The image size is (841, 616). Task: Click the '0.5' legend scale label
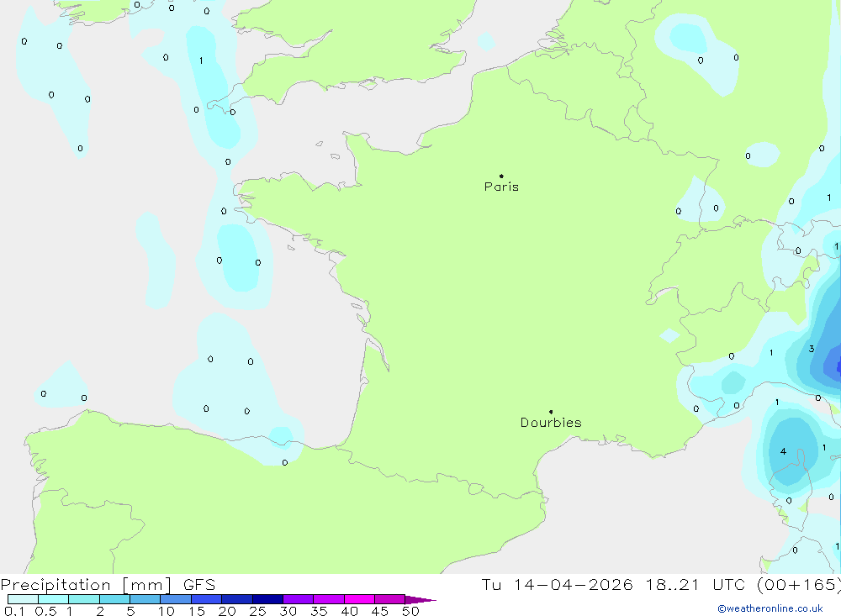point(45,611)
